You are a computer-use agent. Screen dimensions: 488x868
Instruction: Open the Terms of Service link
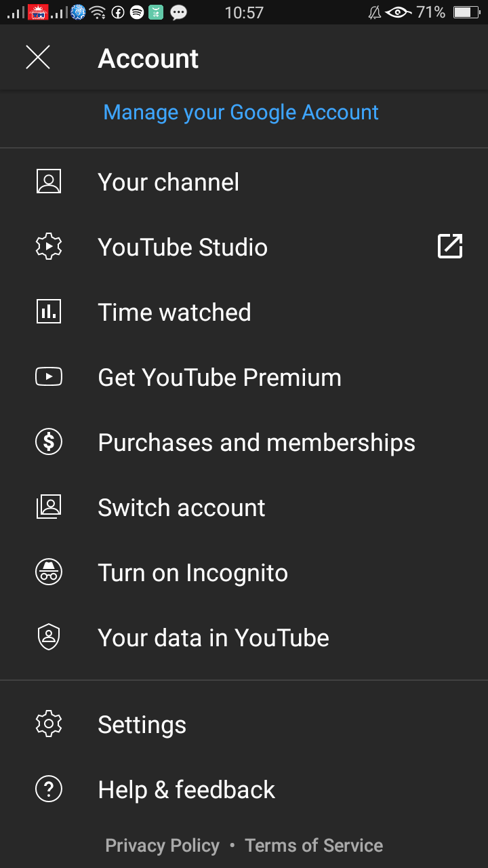pos(314,846)
